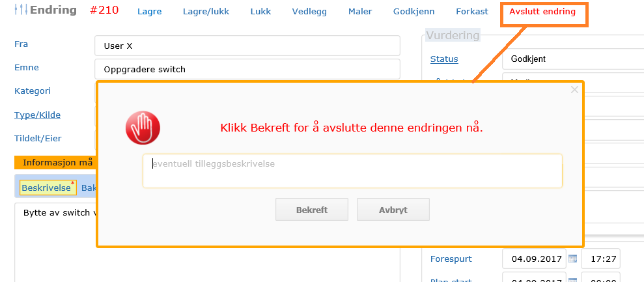Click Lagre/lukk in the toolbar
The height and width of the screenshot is (282, 644).
pyautogui.click(x=206, y=12)
